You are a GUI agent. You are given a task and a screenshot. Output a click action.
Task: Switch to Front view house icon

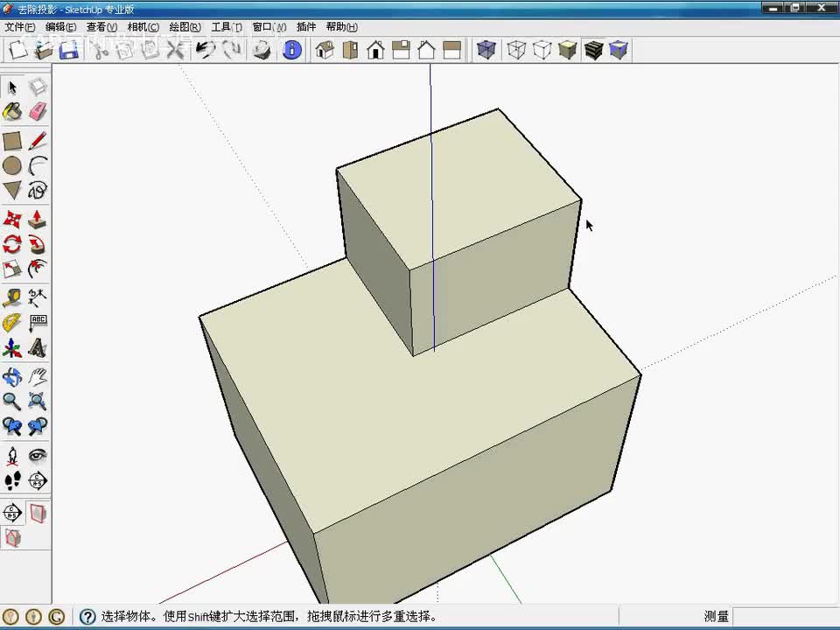coord(375,50)
